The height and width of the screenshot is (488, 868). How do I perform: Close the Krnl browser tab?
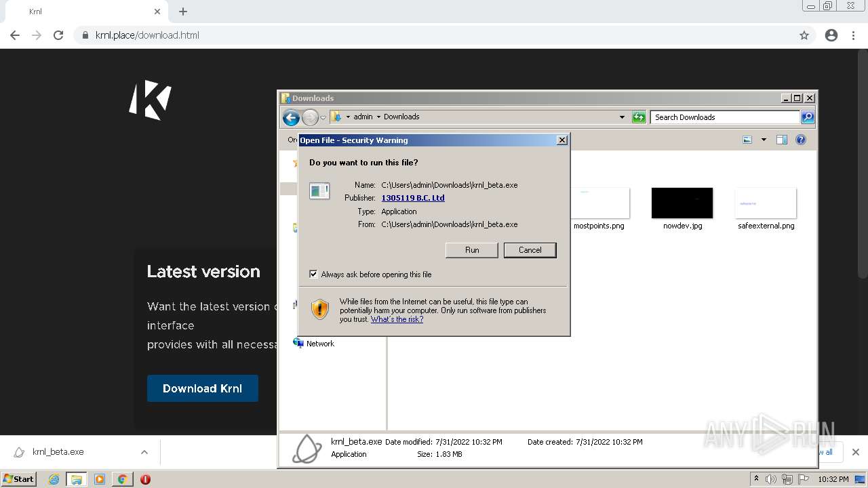tap(157, 12)
